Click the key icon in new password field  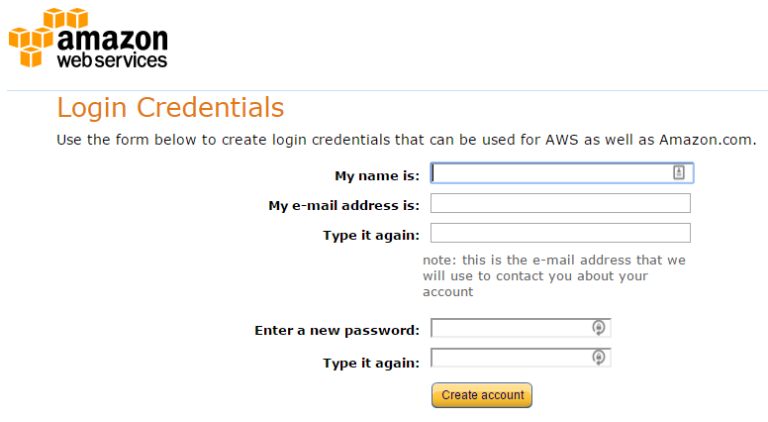[x=598, y=327]
